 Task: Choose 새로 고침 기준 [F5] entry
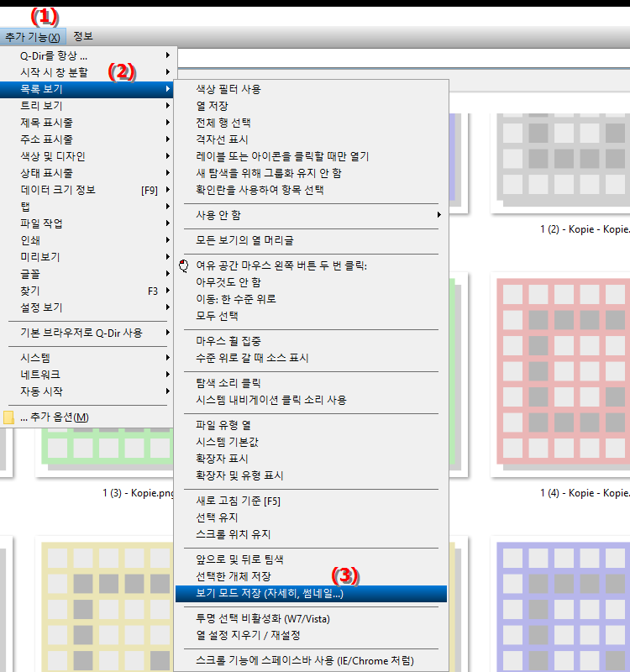311,501
